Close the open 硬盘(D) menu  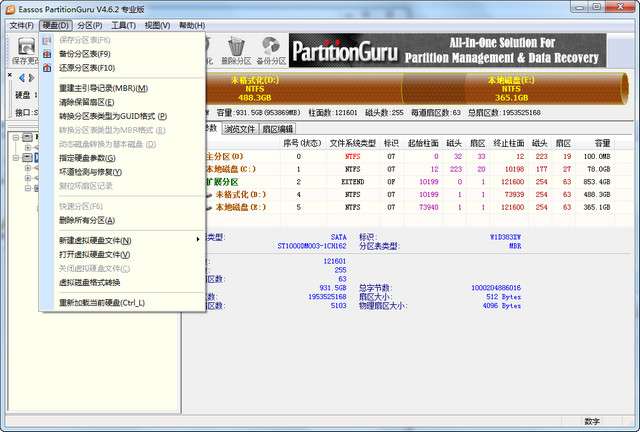tap(56, 25)
